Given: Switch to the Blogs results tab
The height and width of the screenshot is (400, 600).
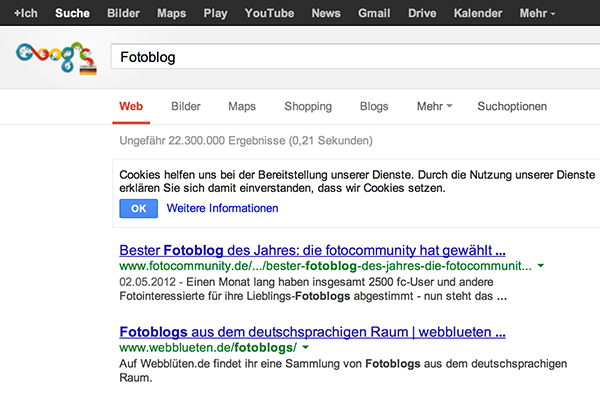Looking at the screenshot, I should (374, 106).
